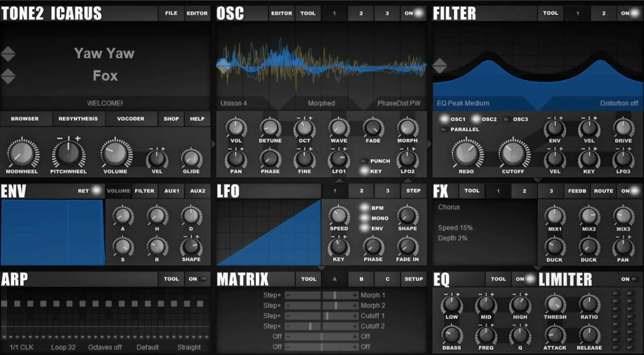
Task: Click the EQ DBASS knob
Action: 452,335
